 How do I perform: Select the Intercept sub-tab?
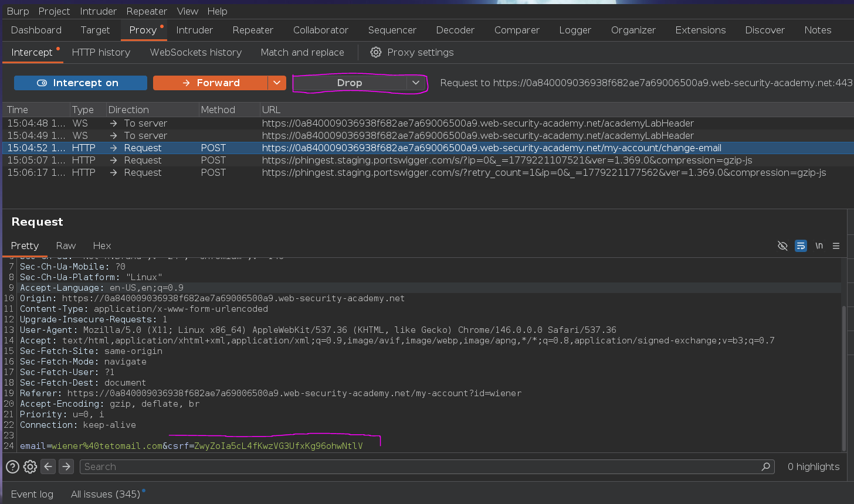click(x=32, y=52)
